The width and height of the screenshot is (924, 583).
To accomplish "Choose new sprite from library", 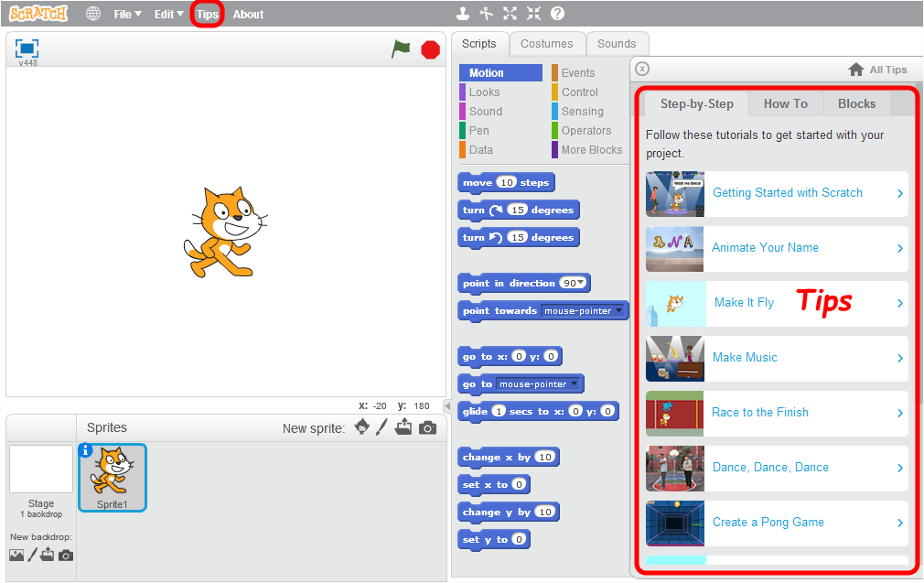I will click(361, 426).
